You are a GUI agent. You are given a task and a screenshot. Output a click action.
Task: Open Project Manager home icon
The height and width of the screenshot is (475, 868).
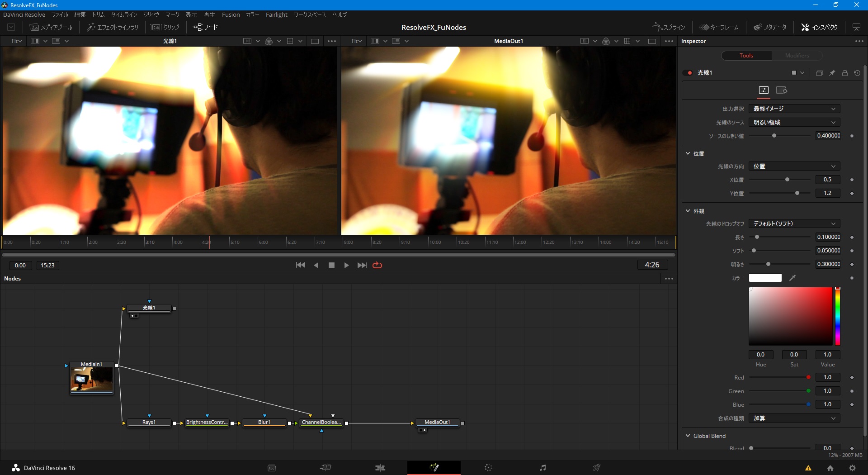pos(830,468)
